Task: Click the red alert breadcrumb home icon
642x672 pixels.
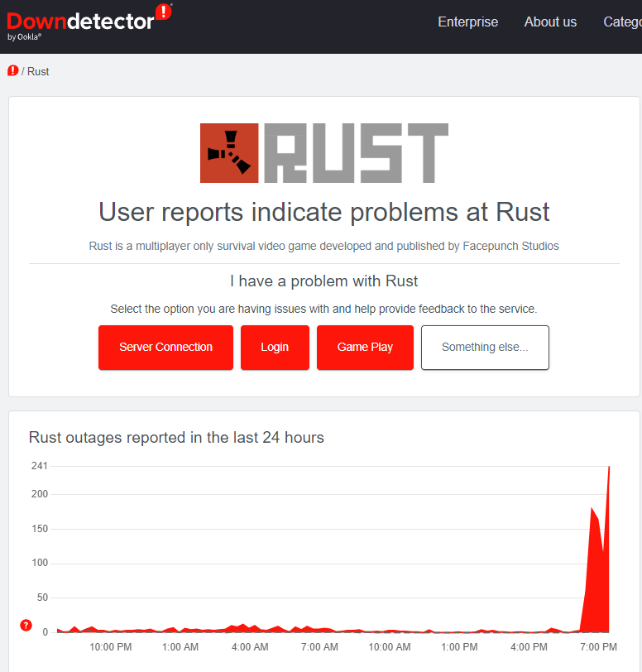Action: pyautogui.click(x=13, y=70)
